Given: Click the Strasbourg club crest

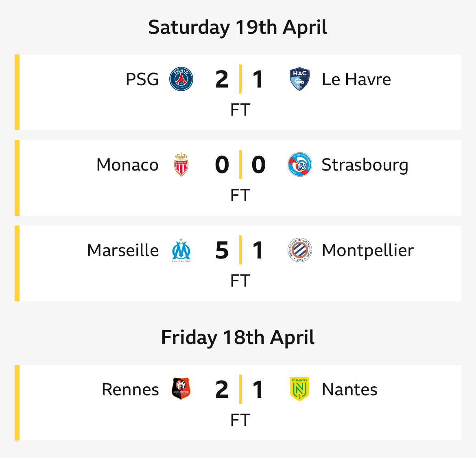Looking at the screenshot, I should (299, 164).
